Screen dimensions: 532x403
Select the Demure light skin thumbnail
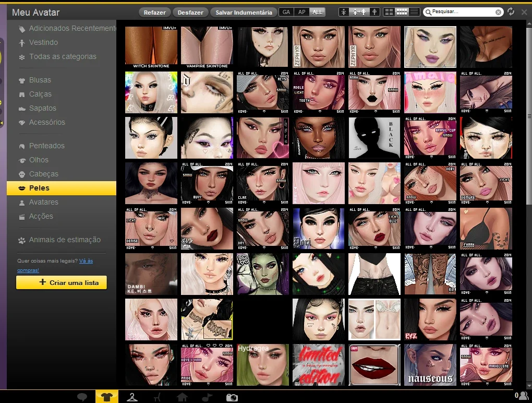pos(486,183)
